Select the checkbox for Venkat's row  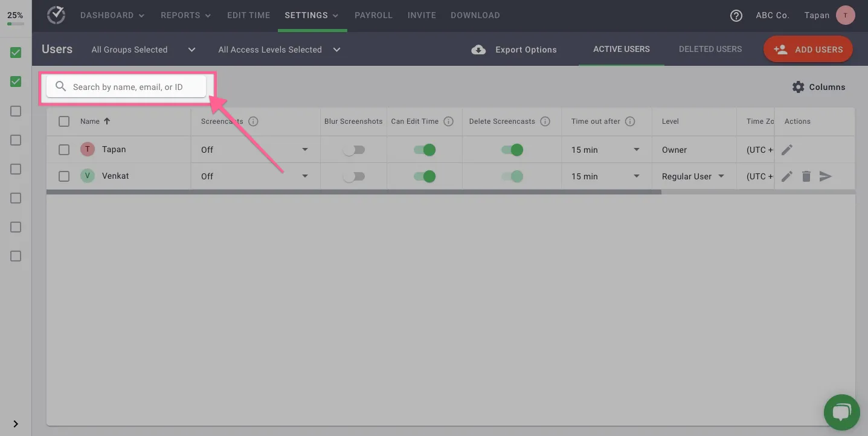64,176
